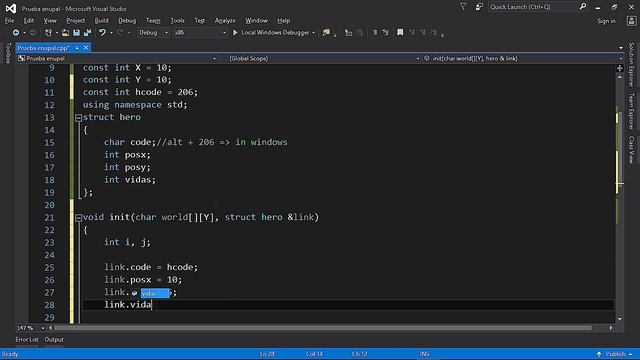Open the Analyze menu

[225, 20]
